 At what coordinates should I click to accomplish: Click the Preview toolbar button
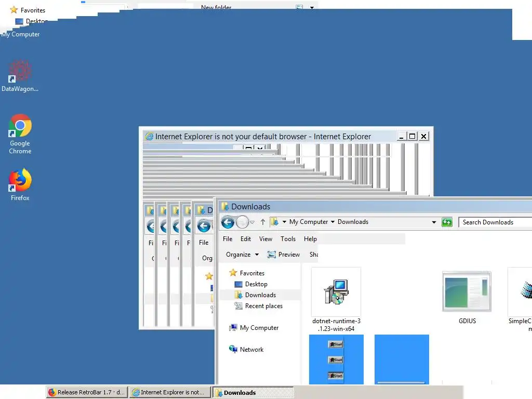click(284, 255)
